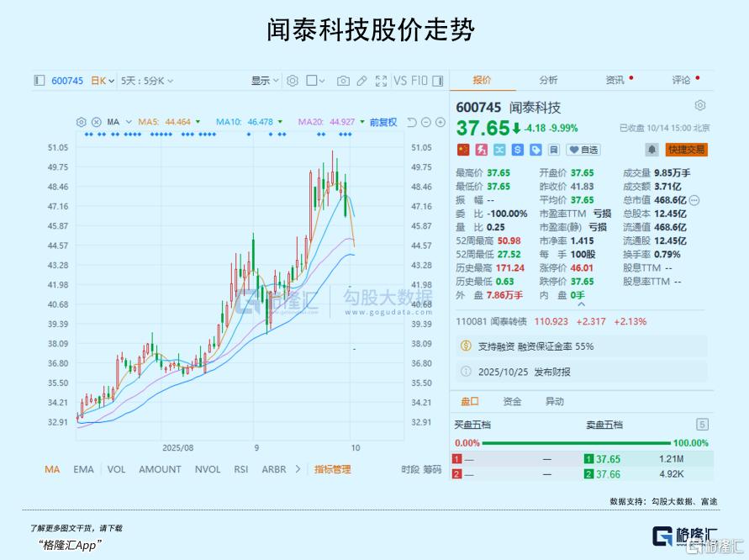This screenshot has width=749, height=560.
Task: Click the 筹码 chip distribution option
Action: click(x=432, y=469)
